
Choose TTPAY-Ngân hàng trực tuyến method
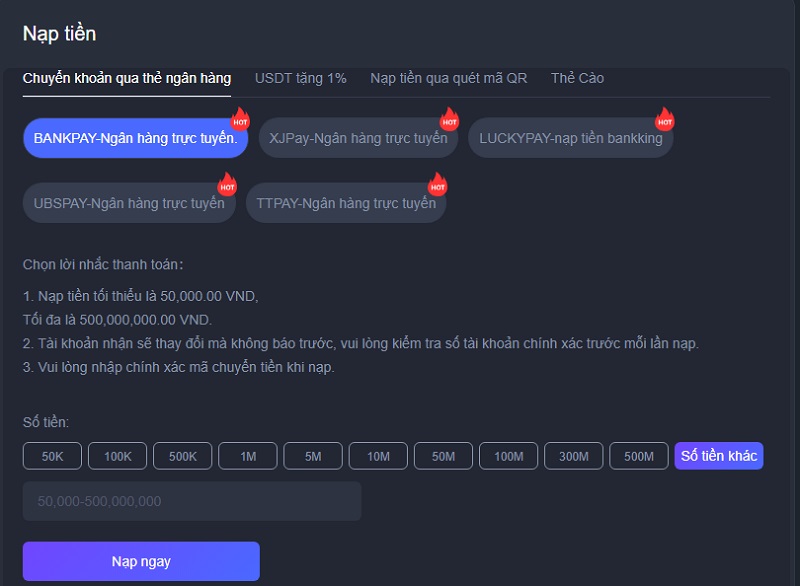345,204
